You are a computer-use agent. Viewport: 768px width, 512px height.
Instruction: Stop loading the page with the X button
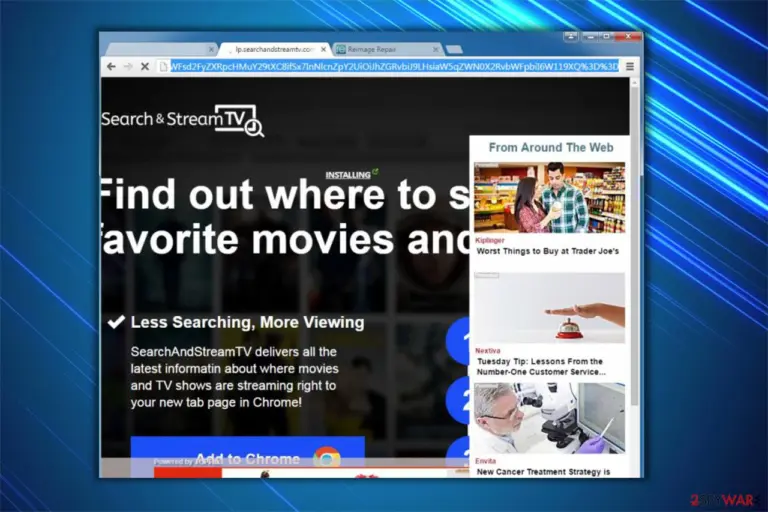144,66
